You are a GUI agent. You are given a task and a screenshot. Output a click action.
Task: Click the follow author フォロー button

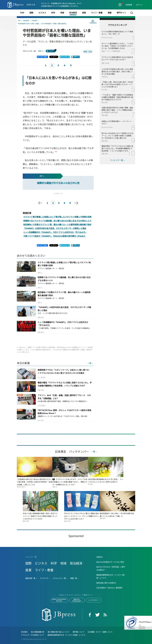coord(51,51)
